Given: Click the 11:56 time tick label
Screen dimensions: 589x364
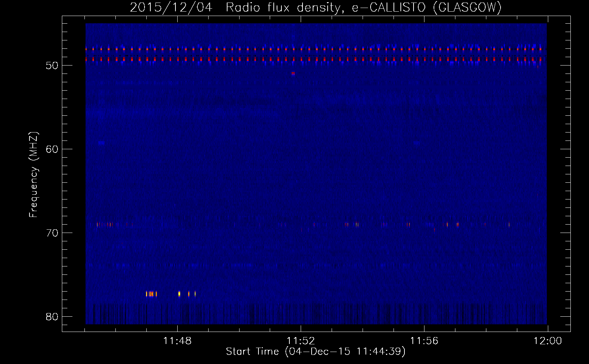Looking at the screenshot, I should (424, 341).
